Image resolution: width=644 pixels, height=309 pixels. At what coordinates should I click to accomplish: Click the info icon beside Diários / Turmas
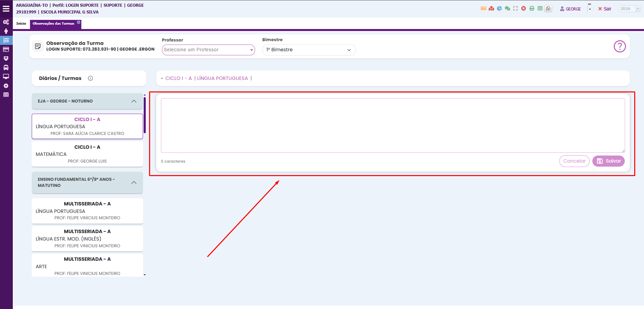click(90, 78)
